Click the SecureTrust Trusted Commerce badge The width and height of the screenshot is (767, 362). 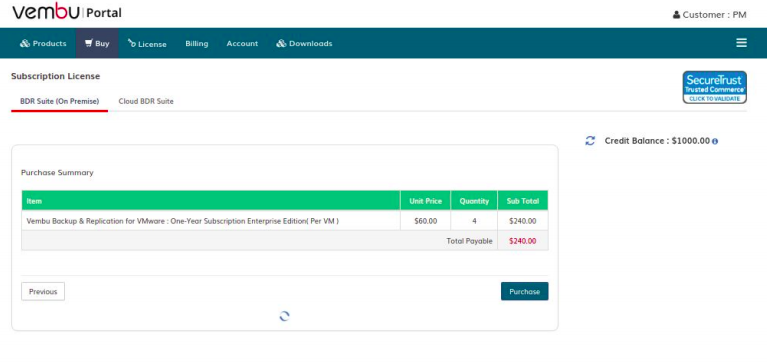(715, 87)
